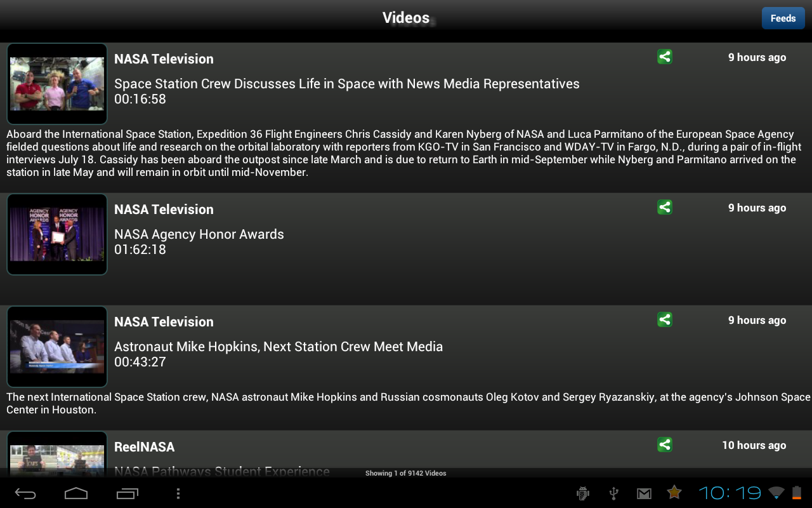Image resolution: width=812 pixels, height=508 pixels.
Task: Click the 'Videos' header title
Action: pyautogui.click(x=406, y=18)
